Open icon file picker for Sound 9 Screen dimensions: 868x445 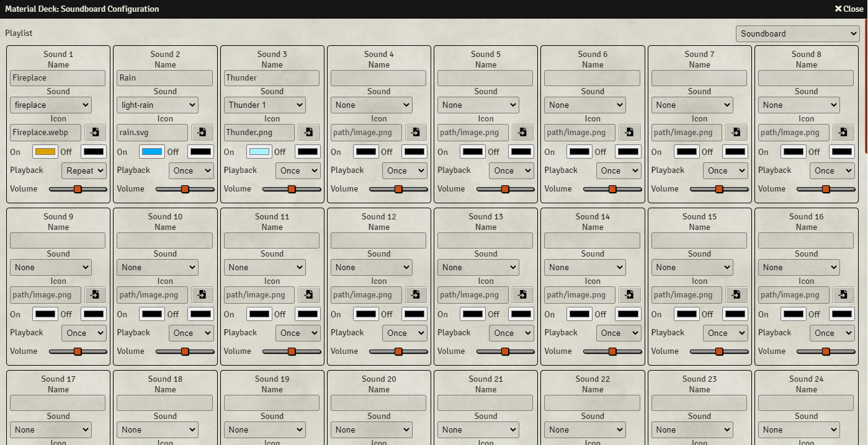tap(95, 295)
